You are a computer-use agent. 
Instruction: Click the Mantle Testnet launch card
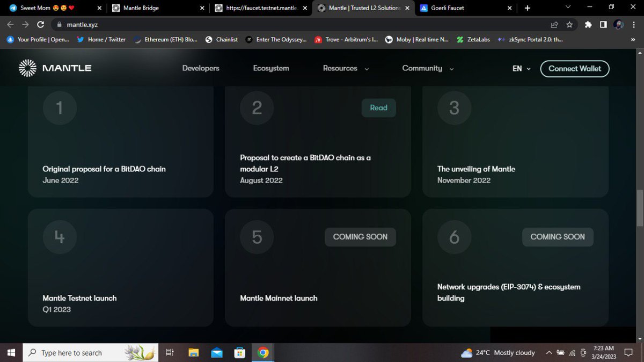tap(121, 267)
